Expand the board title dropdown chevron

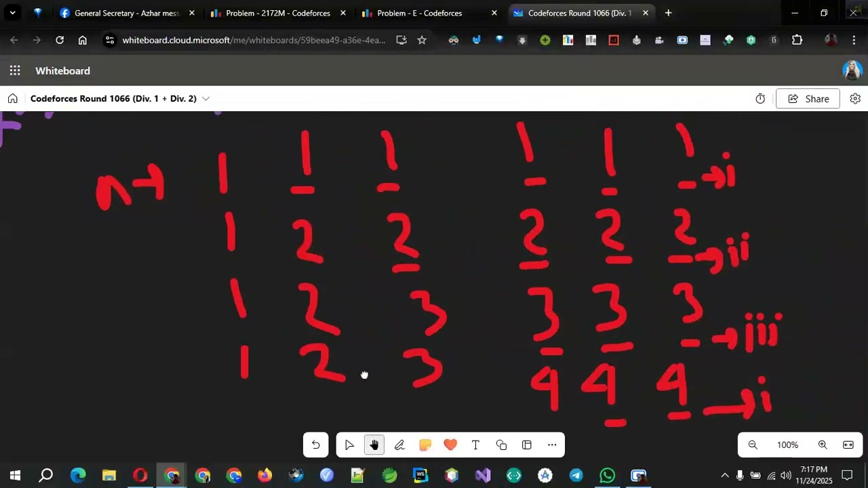[206, 99]
